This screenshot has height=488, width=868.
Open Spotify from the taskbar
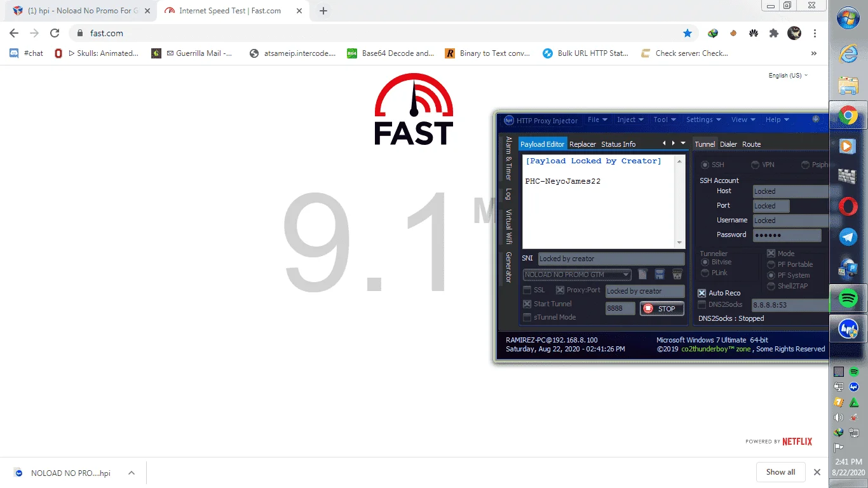click(x=848, y=297)
